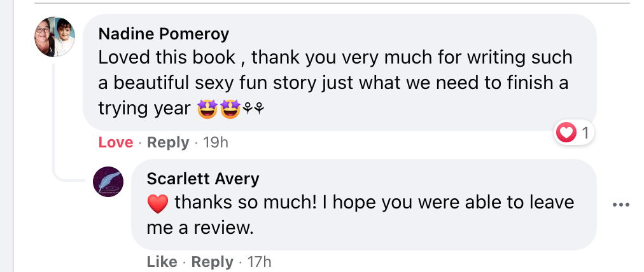
Task: Click Scarlett Avery's feather quill avatar
Action: (x=108, y=182)
